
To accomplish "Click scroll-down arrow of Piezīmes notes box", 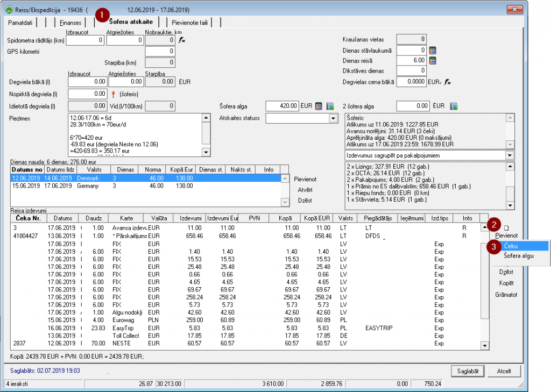I will tap(206, 152).
